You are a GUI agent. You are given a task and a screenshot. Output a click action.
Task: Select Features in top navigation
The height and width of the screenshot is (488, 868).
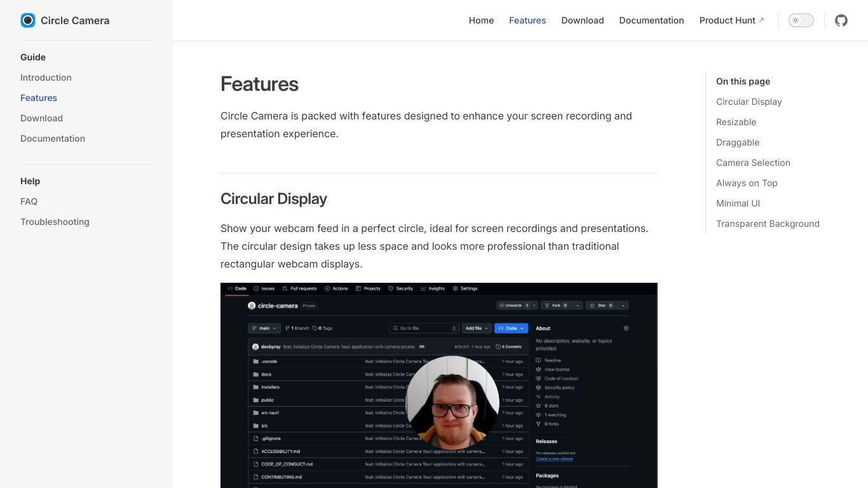point(527,20)
